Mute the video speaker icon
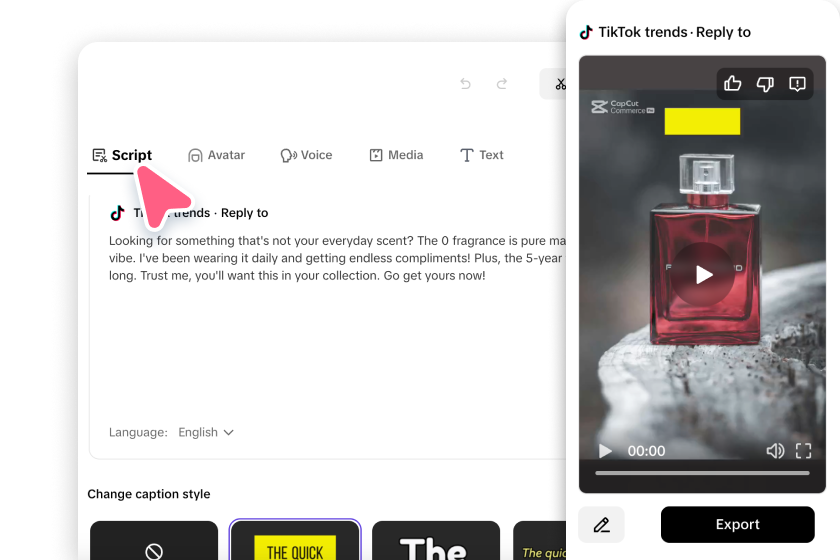Image resolution: width=840 pixels, height=560 pixels. (x=775, y=451)
